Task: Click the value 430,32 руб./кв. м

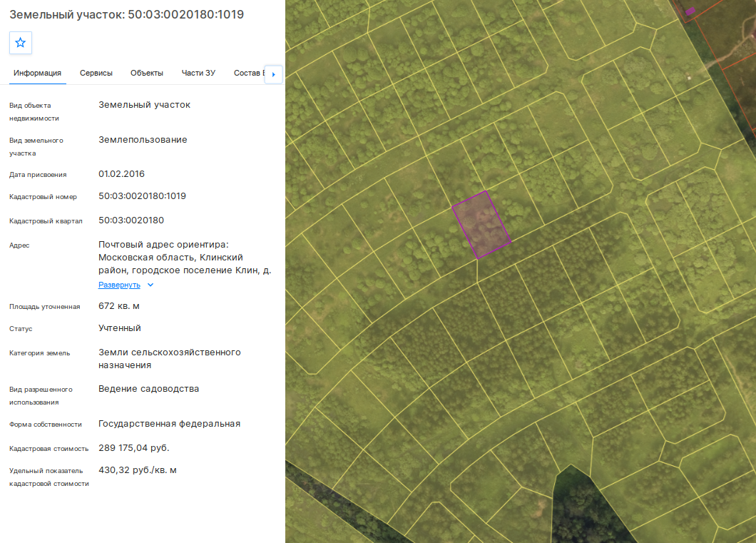Action: coord(138,470)
